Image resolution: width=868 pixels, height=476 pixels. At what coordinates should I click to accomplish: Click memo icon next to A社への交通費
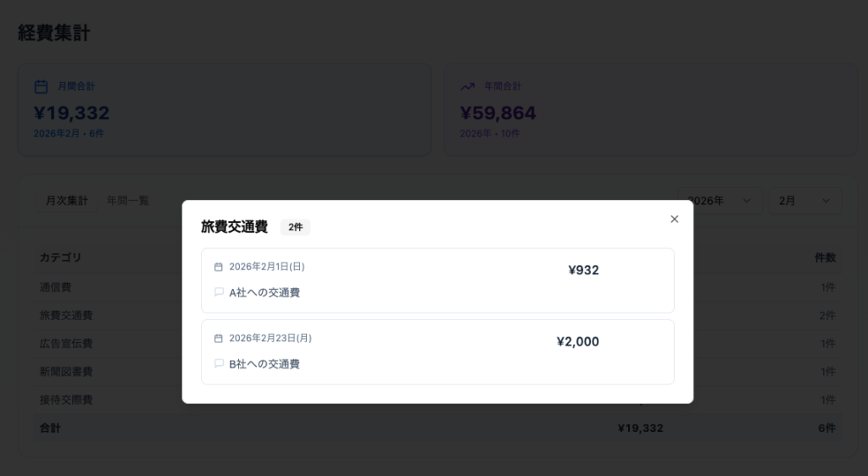click(219, 292)
